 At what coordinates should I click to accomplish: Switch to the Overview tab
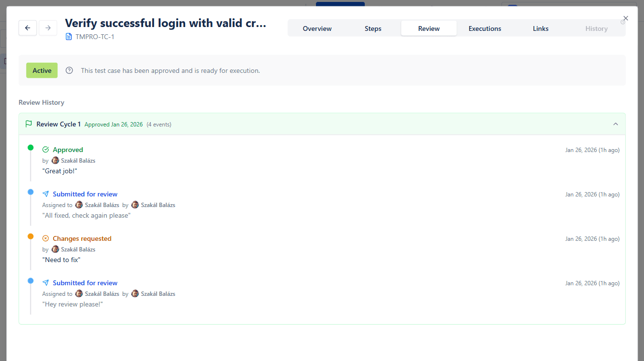tap(317, 28)
